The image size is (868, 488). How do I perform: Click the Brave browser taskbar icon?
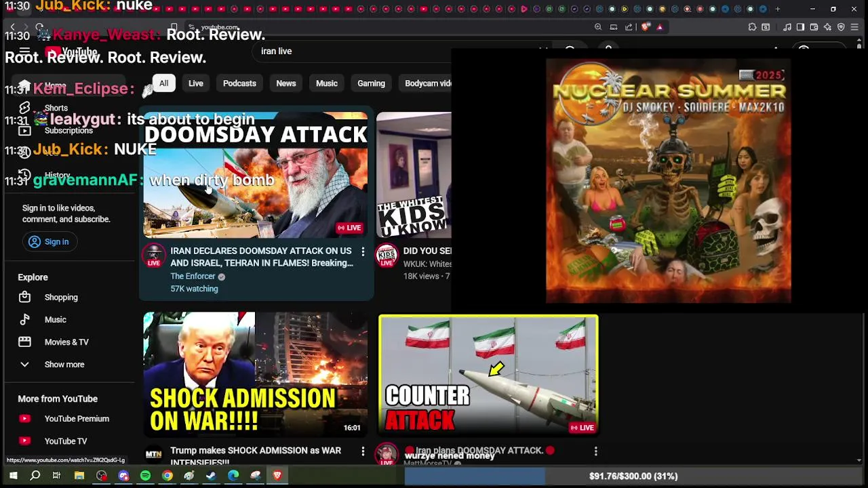point(277,476)
